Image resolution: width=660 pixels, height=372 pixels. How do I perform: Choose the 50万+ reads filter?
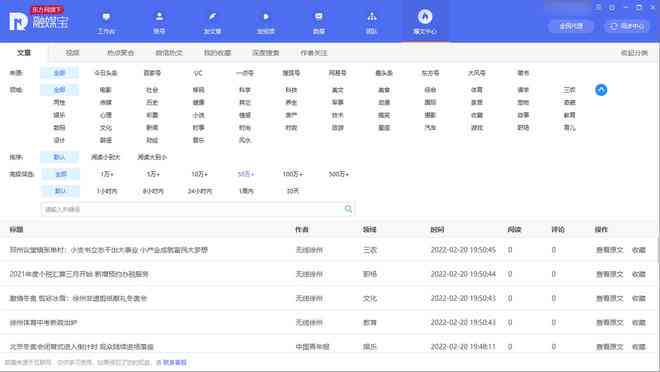click(246, 174)
